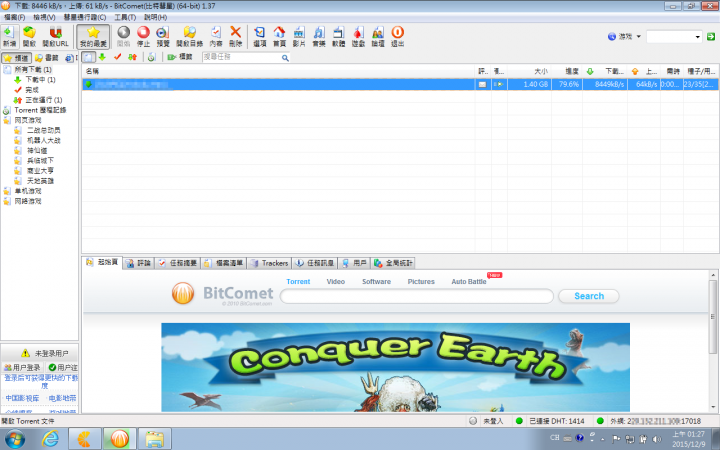Sort by the 名稱 name column header

pos(278,71)
